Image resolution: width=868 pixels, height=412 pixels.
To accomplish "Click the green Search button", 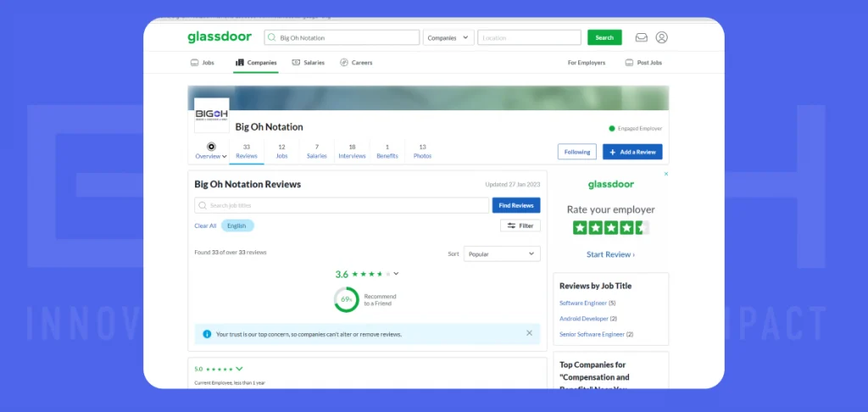I will click(x=604, y=37).
